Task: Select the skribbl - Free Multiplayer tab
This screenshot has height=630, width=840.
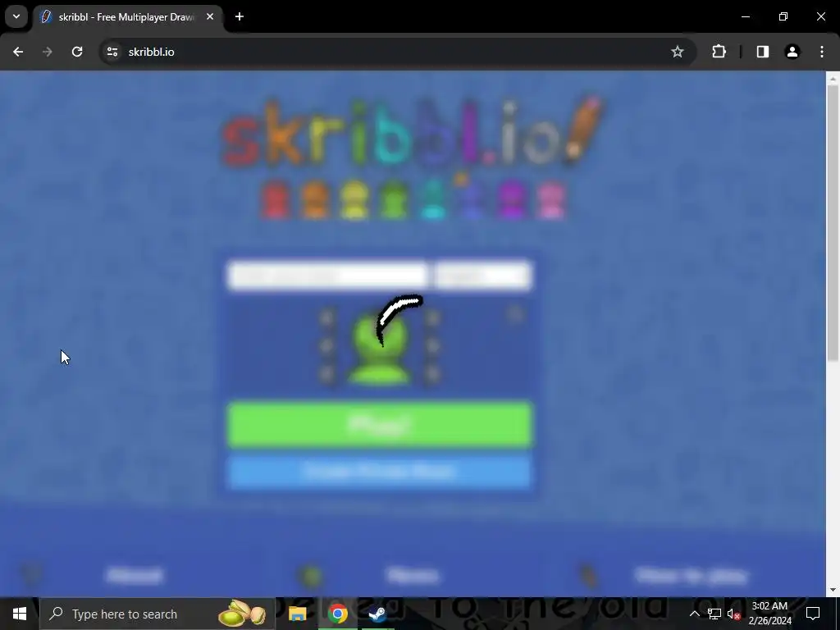Action: (126, 17)
